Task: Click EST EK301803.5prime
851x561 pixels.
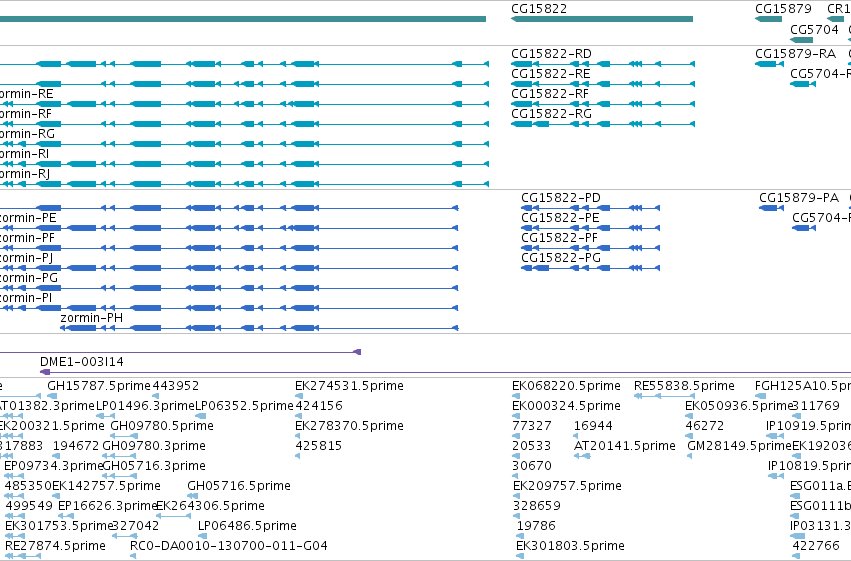Action: 570,546
